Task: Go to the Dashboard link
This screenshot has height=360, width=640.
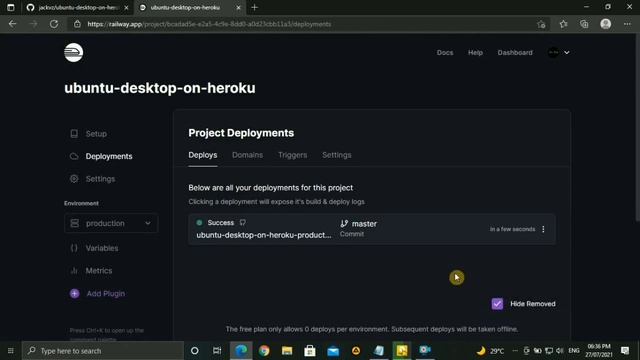Action: click(x=515, y=53)
